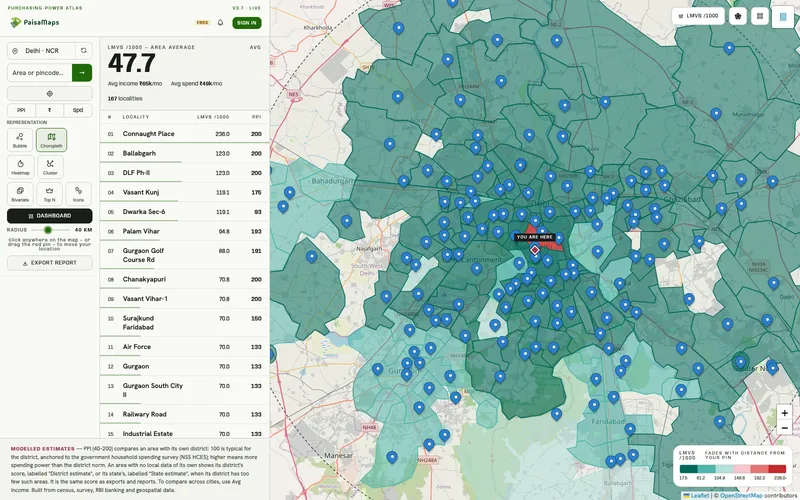Select the Palam Vihar row
The height and width of the screenshot is (500, 800).
coord(184,231)
